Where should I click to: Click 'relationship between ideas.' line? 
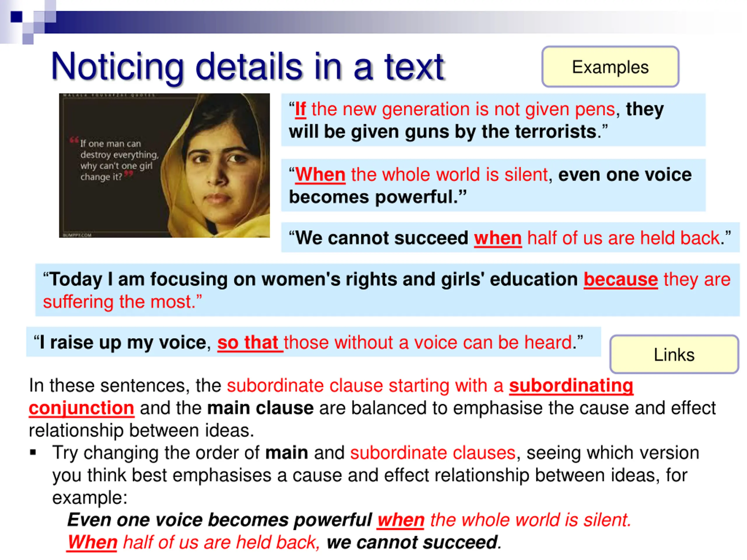click(141, 431)
